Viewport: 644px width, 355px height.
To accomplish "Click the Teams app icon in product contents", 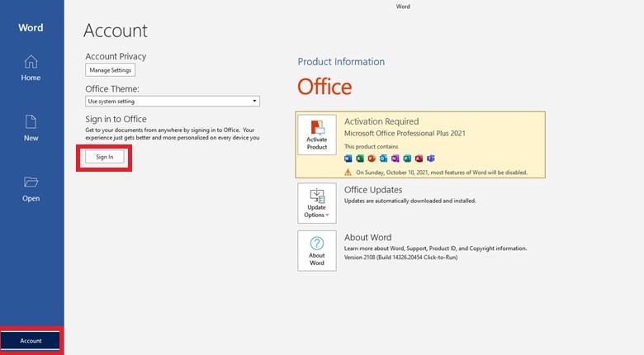I will 430,159.
